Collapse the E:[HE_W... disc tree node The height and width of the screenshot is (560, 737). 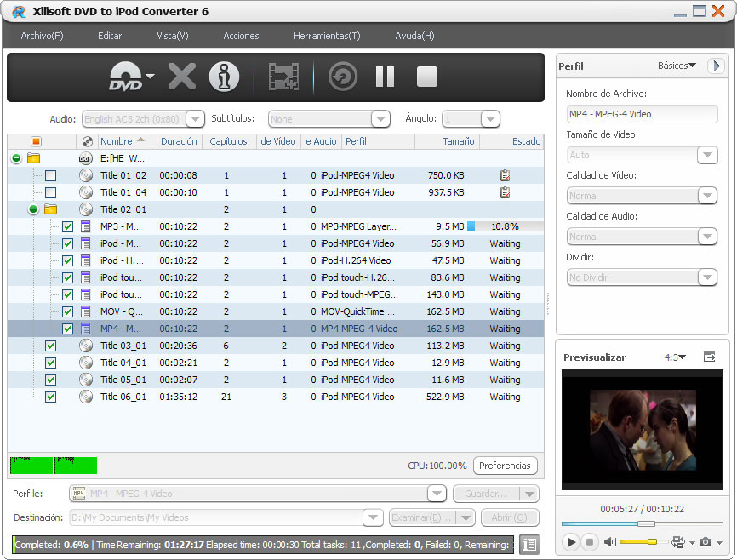click(x=16, y=158)
